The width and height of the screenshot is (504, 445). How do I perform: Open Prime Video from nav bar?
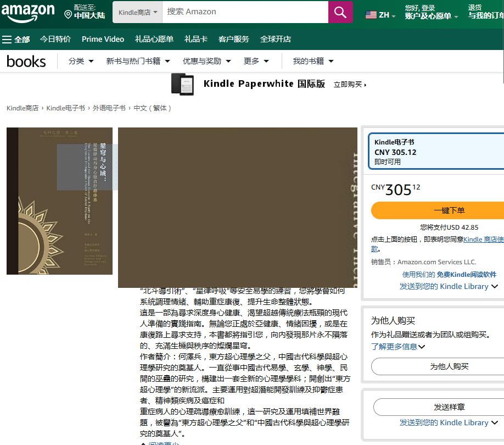coord(103,39)
